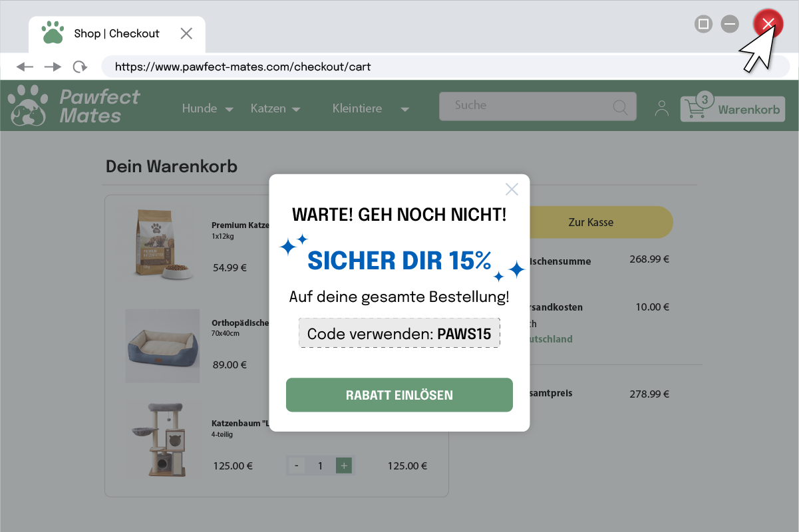Expand the Katzen dropdown arrow
This screenshot has width=799, height=532.
[296, 110]
